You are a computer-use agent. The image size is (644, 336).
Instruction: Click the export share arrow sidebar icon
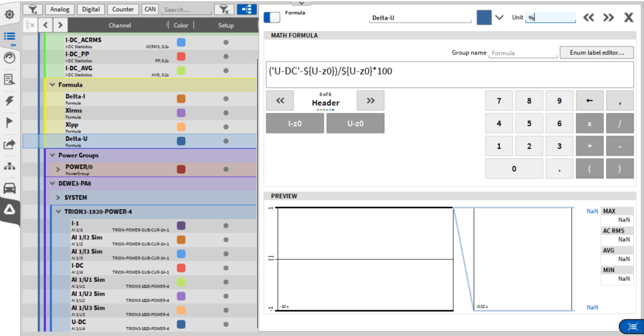click(x=9, y=145)
